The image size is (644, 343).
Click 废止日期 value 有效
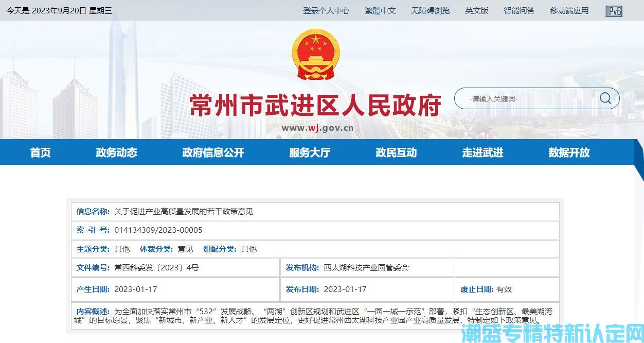tap(504, 289)
